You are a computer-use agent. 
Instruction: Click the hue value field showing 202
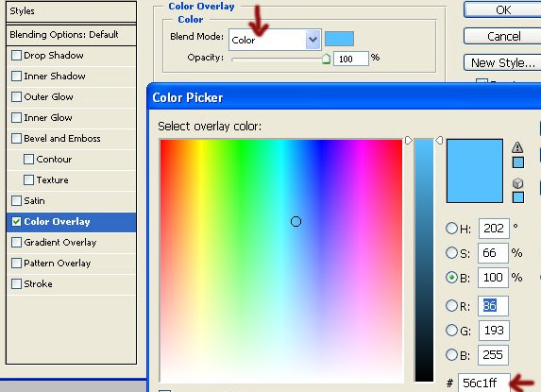[x=494, y=228]
